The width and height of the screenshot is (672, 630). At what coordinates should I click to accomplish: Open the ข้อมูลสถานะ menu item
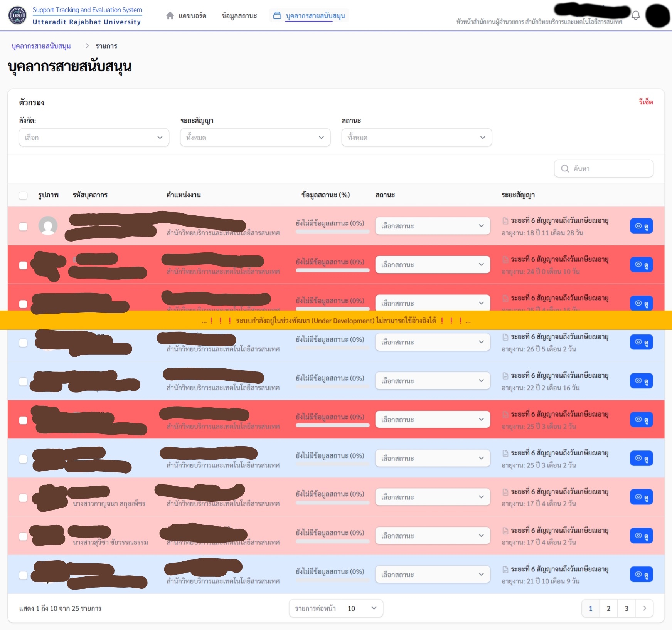point(239,16)
